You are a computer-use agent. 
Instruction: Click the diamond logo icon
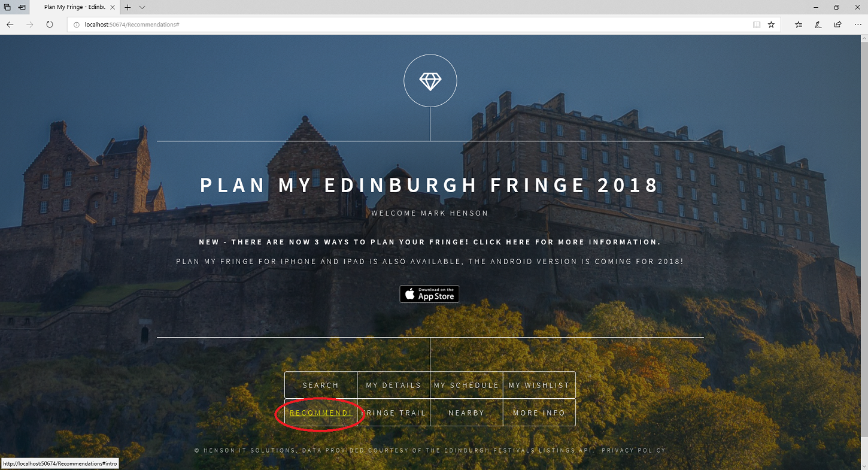click(430, 81)
